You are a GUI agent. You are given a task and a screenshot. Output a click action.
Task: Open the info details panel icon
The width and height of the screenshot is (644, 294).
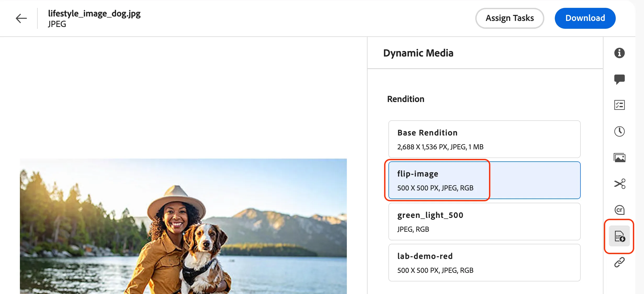tap(619, 53)
